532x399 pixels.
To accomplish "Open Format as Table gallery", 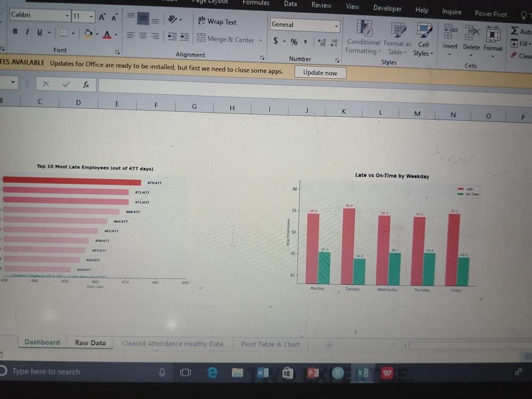I will tap(397, 39).
